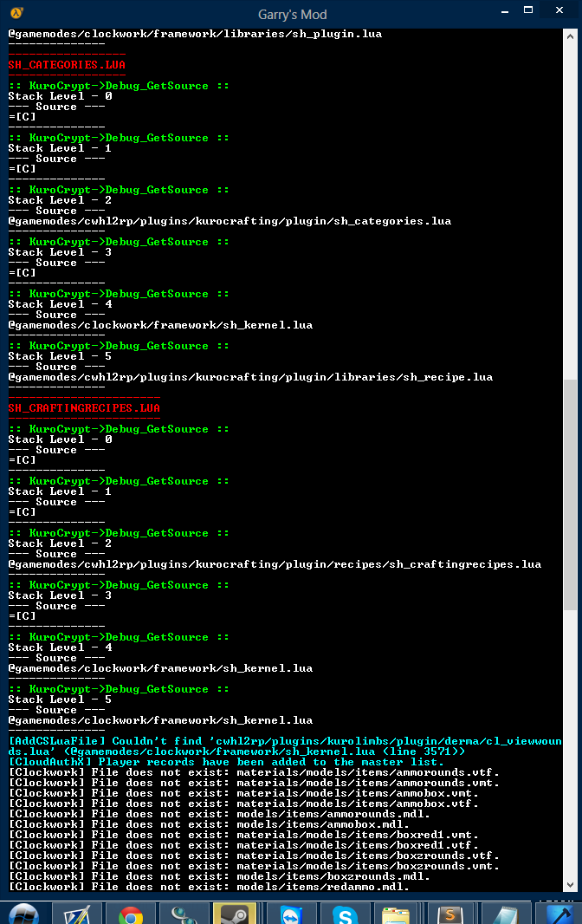
Task: Click the libraries/sh_recipe.lua path line
Action: [x=250, y=377]
